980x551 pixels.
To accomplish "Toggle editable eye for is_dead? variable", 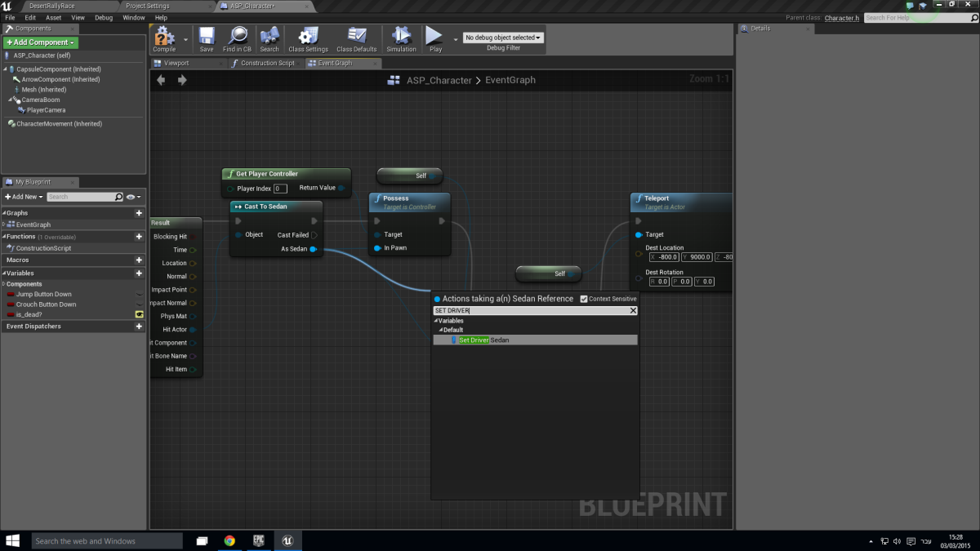I will click(139, 314).
